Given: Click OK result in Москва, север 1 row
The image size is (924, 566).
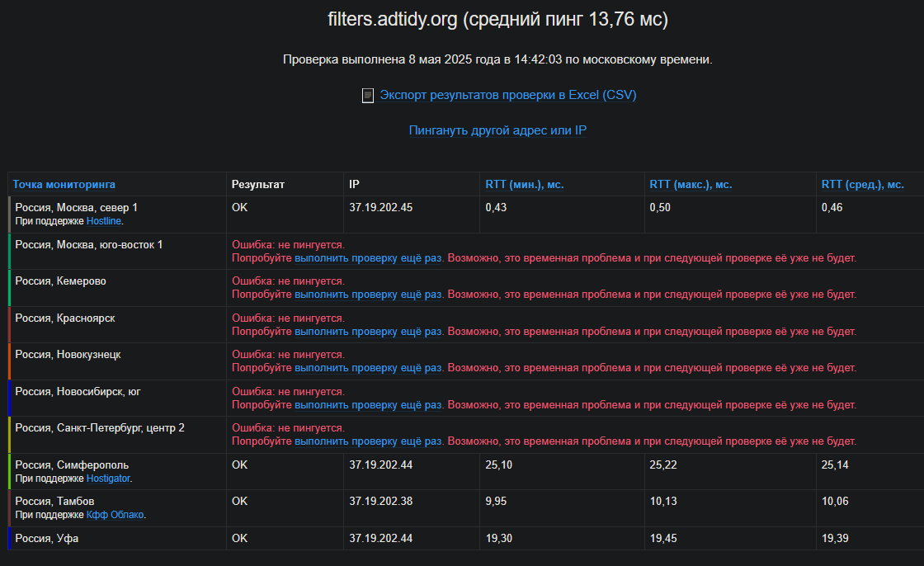Looking at the screenshot, I should click(240, 208).
